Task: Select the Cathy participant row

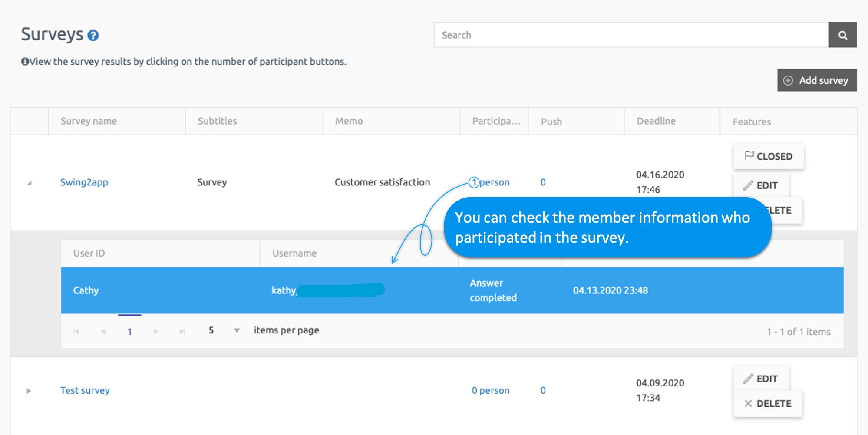Action: (452, 290)
